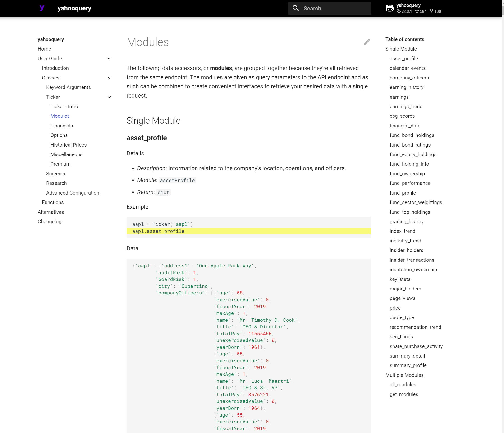Jump to earning_history section
The height and width of the screenshot is (433, 504).
point(407,87)
